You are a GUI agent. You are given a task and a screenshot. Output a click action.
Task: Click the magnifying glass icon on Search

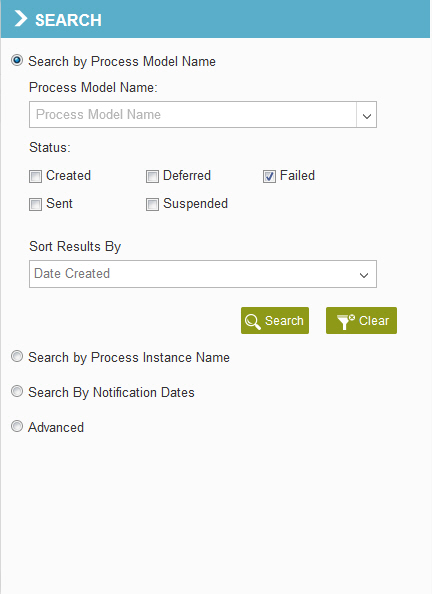click(x=252, y=322)
